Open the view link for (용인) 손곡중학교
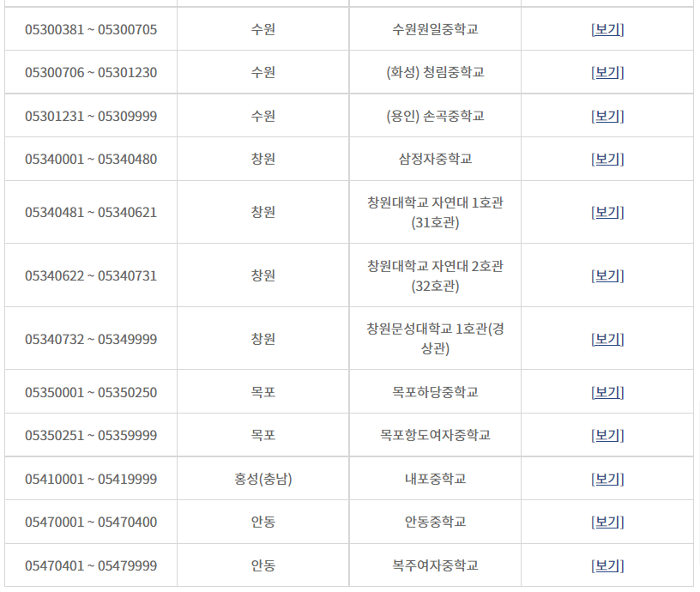The image size is (700, 592). 608,115
